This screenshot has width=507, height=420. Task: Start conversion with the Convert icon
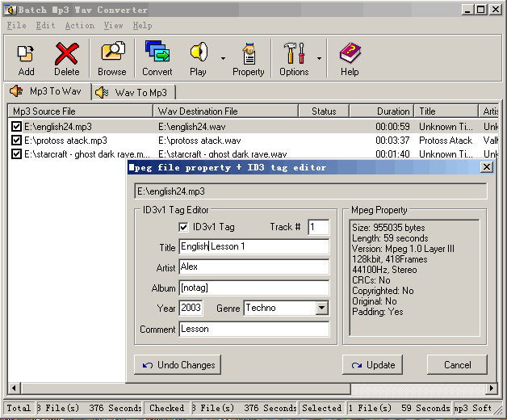pyautogui.click(x=157, y=51)
